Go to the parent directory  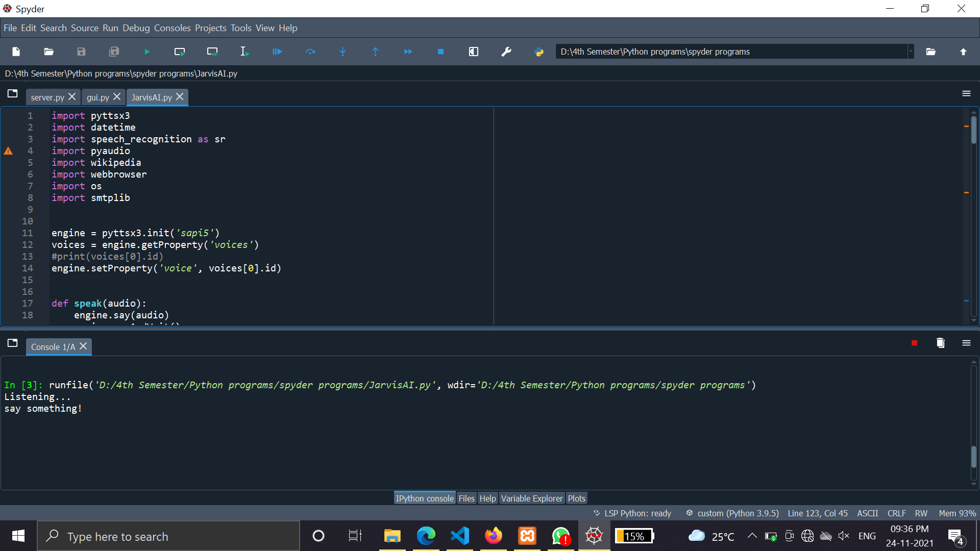click(964, 52)
